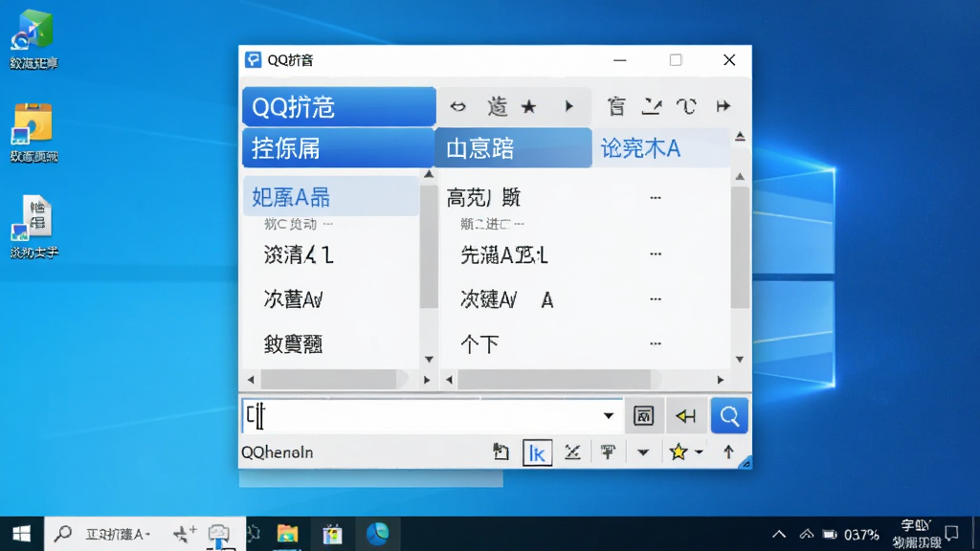The height and width of the screenshot is (551, 980).
Task: Open the notification center icon
Action: point(952,534)
